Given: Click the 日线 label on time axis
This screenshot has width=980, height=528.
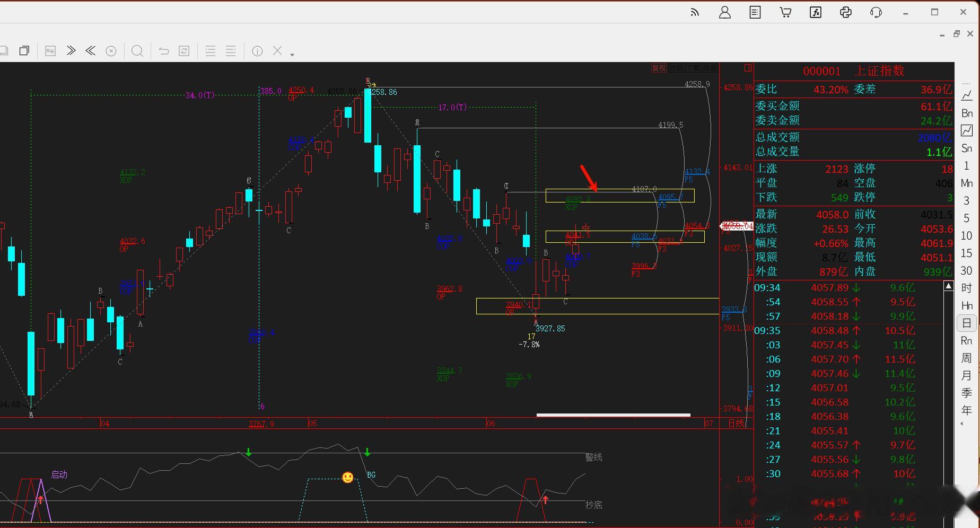Looking at the screenshot, I should 736,423.
